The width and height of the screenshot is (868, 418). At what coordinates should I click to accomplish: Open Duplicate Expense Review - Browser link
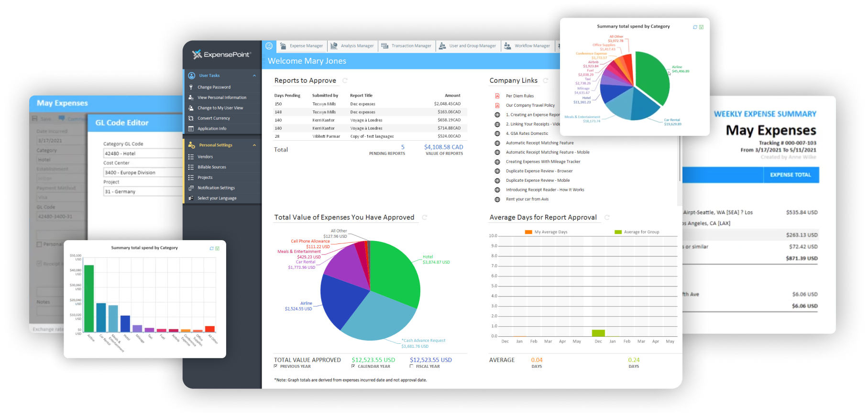pos(539,171)
